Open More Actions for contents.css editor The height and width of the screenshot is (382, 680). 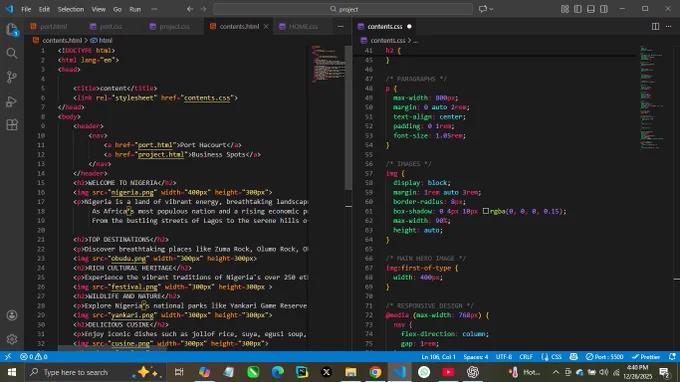[668, 26]
